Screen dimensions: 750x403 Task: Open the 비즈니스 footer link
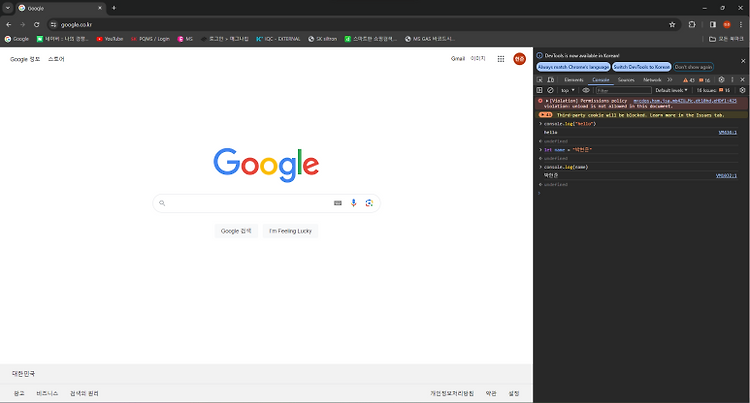point(47,393)
